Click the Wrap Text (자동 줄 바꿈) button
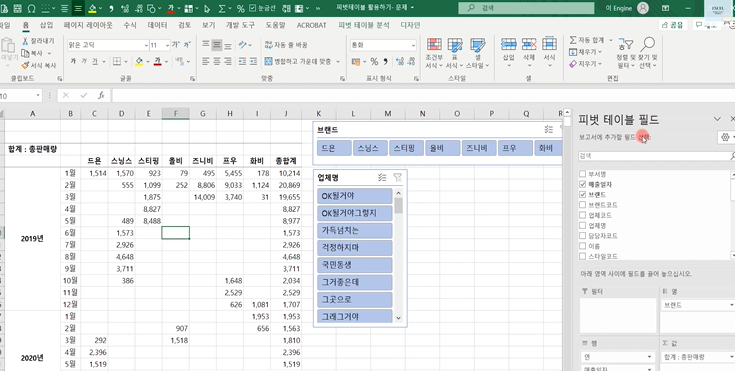Viewport: 735px width, 371px height. [x=286, y=45]
